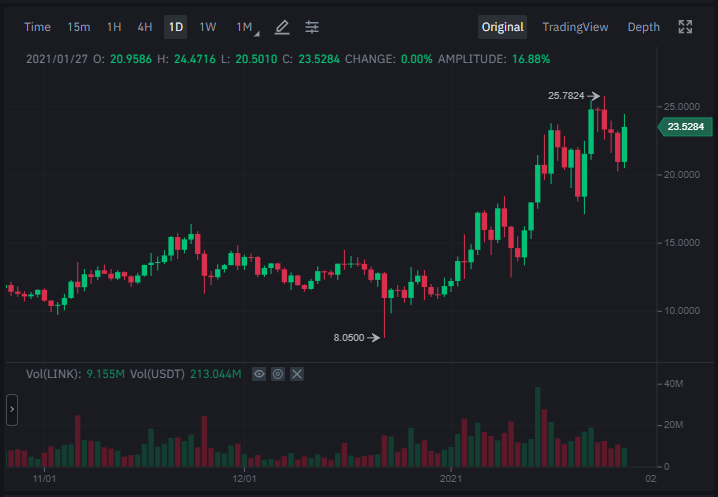Viewport: 718px width, 497px height.
Task: Select the 1H interval
Action: pyautogui.click(x=114, y=27)
